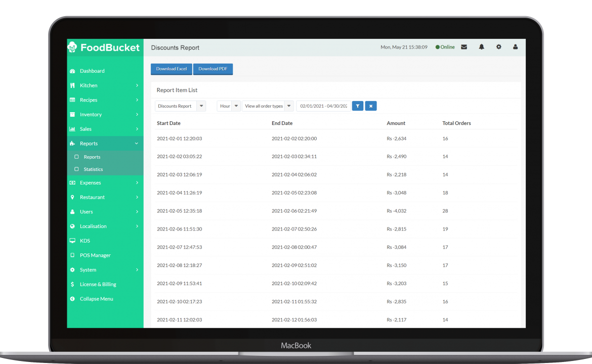Click the Download PDF button
The height and width of the screenshot is (364, 592).
213,69
